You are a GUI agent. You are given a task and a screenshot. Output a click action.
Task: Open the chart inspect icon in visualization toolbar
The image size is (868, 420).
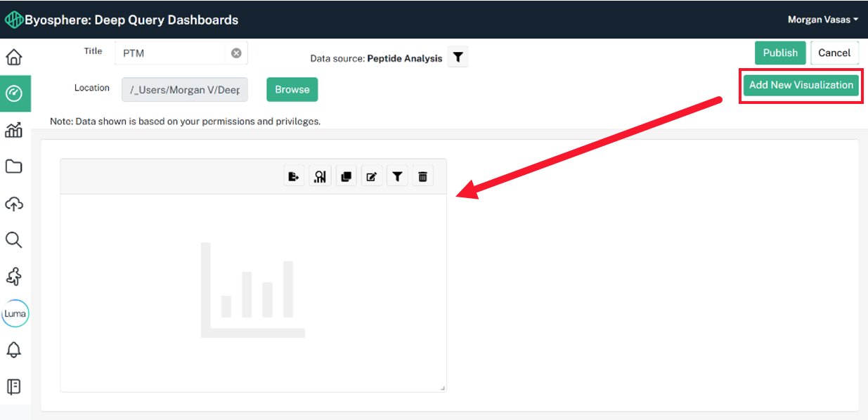click(320, 176)
